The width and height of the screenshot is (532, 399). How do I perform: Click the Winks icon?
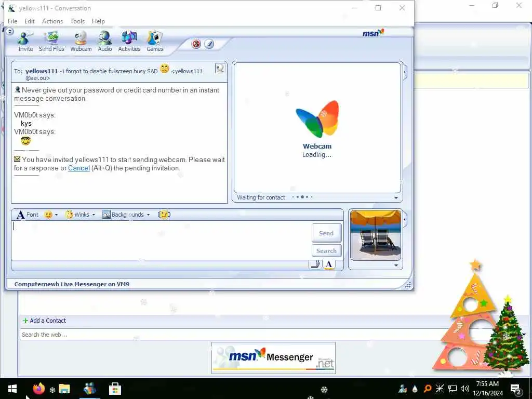[x=69, y=215]
